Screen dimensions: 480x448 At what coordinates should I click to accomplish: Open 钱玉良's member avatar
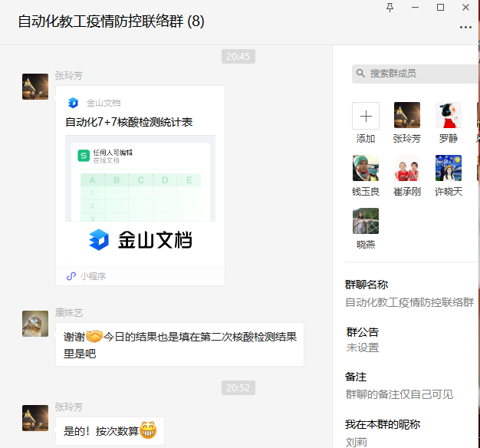pos(366,169)
